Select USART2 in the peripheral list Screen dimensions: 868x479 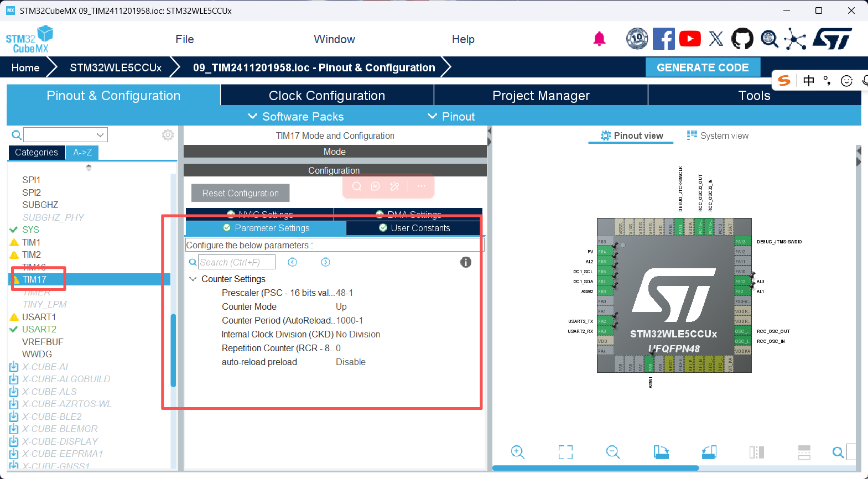tap(39, 329)
